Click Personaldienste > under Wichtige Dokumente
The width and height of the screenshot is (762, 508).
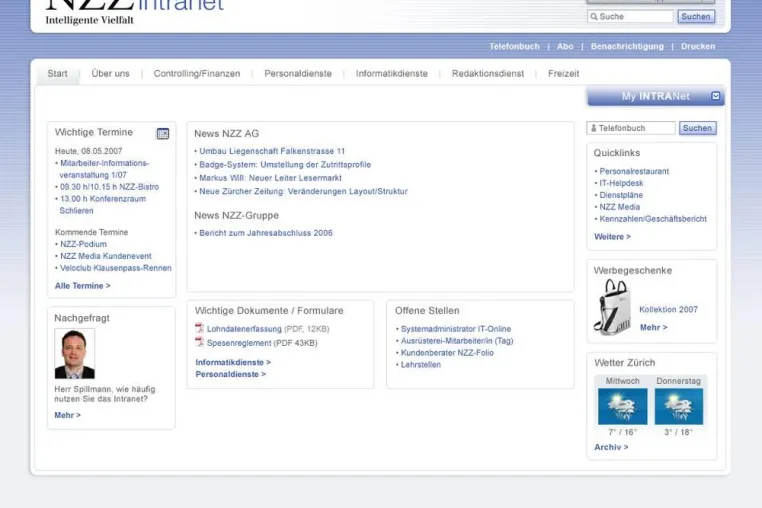230,374
